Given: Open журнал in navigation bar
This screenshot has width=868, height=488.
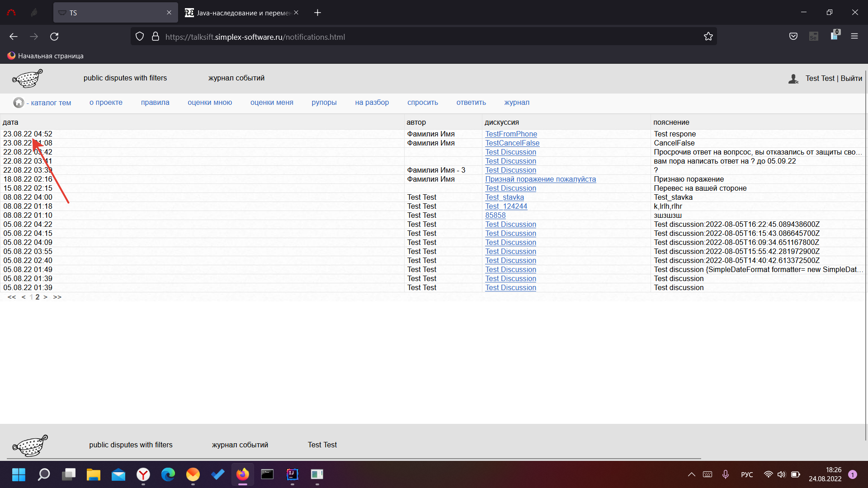Looking at the screenshot, I should click(x=517, y=103).
